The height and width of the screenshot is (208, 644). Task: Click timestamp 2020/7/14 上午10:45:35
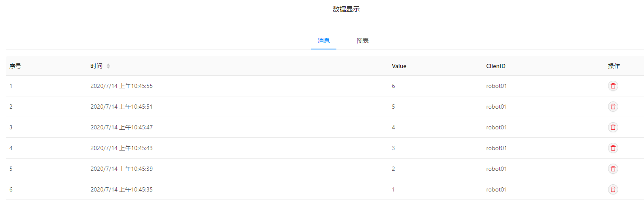121,189
